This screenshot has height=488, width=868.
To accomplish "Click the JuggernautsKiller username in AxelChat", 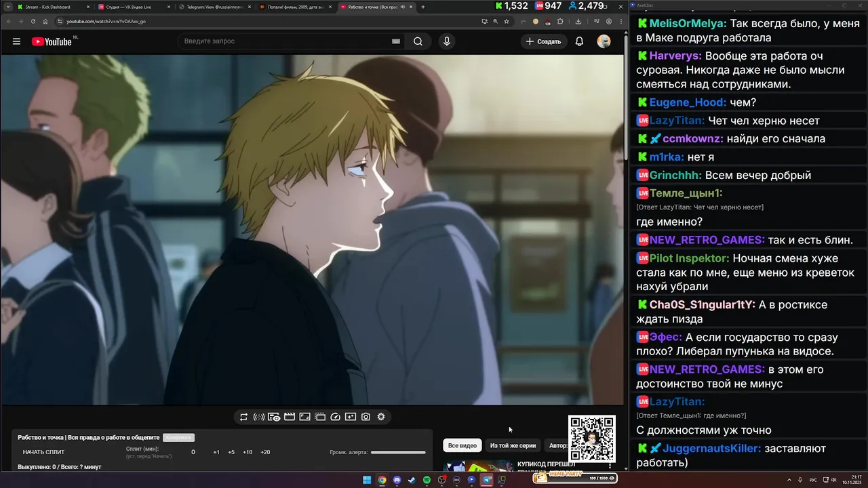I will pos(711,448).
